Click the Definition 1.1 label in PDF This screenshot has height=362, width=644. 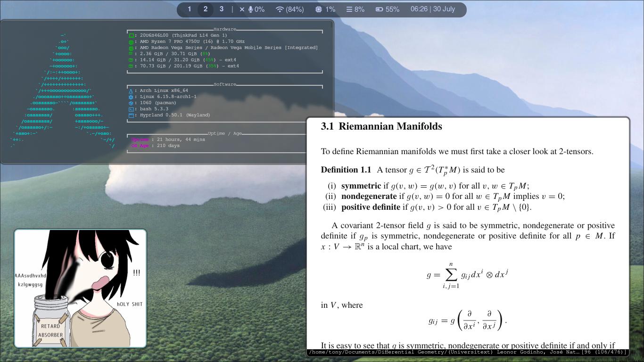[346, 170]
